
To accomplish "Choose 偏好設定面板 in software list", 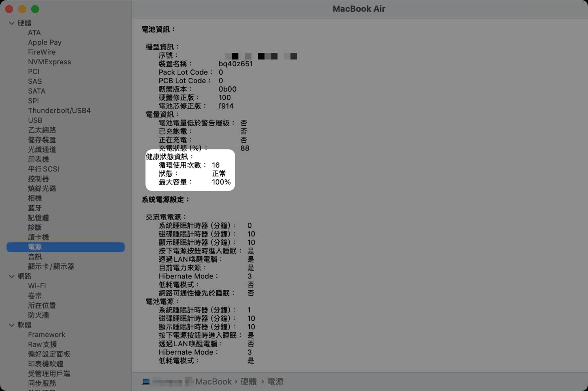I will [49, 354].
